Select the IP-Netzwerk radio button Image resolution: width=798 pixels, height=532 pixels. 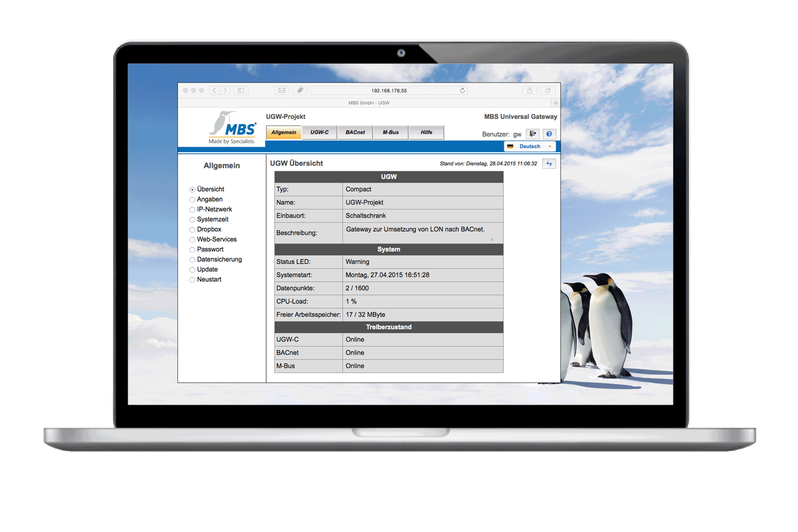click(x=192, y=210)
